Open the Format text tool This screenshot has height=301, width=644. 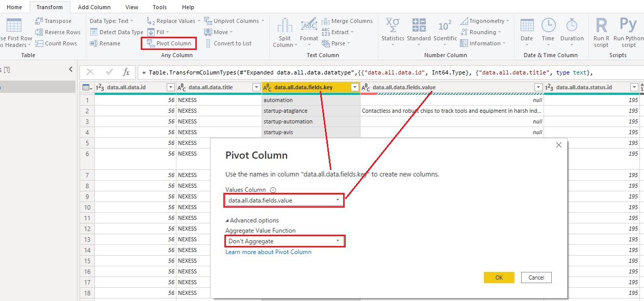(x=309, y=33)
